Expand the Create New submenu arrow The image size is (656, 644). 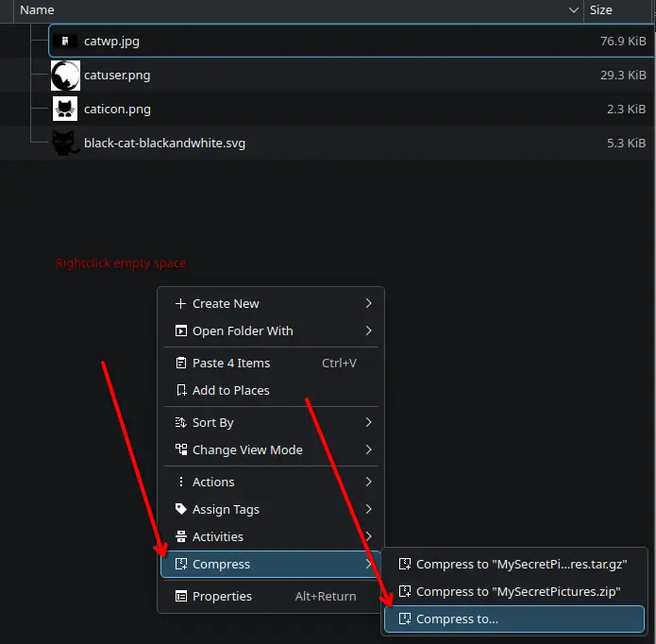[368, 304]
